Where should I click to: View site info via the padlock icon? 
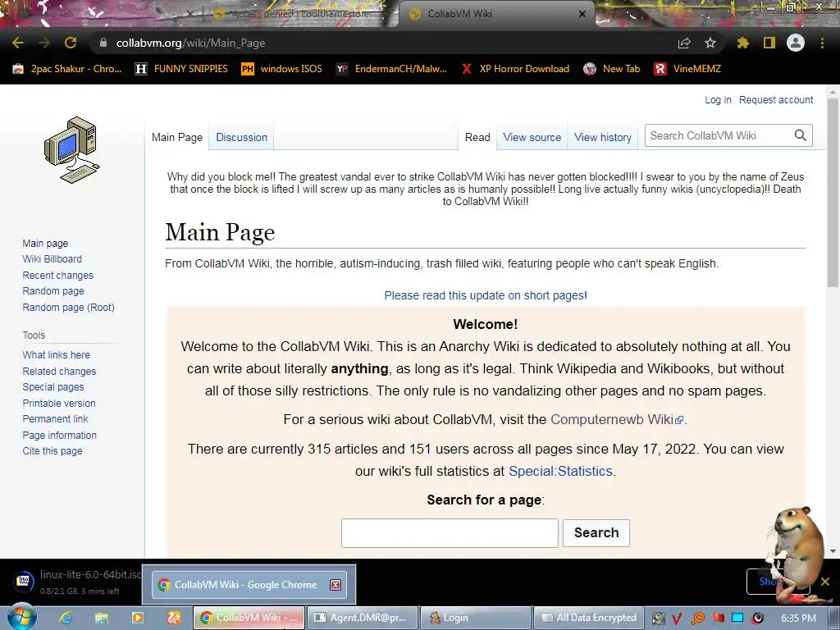(103, 43)
